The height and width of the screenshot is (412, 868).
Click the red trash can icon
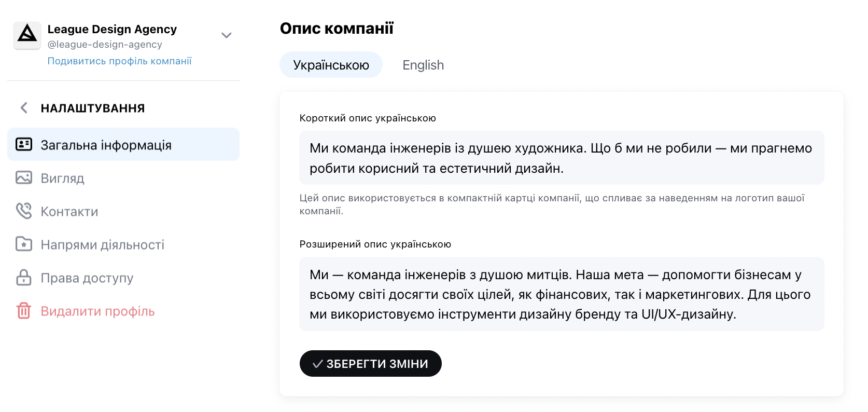click(24, 311)
